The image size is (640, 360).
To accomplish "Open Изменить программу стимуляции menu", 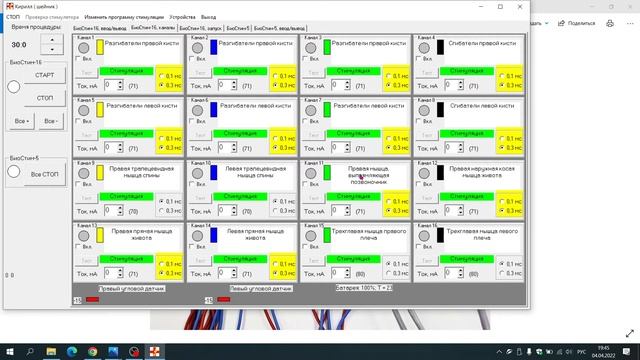I will pyautogui.click(x=124, y=17).
